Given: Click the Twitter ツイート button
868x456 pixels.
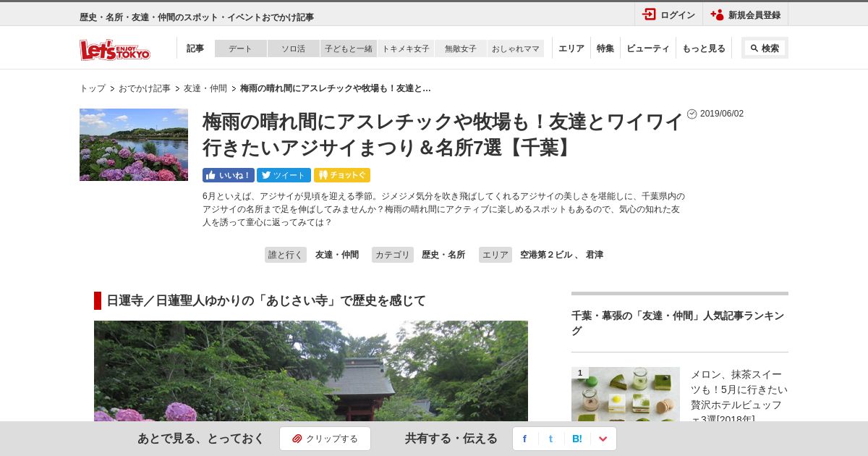Looking at the screenshot, I should click(284, 175).
